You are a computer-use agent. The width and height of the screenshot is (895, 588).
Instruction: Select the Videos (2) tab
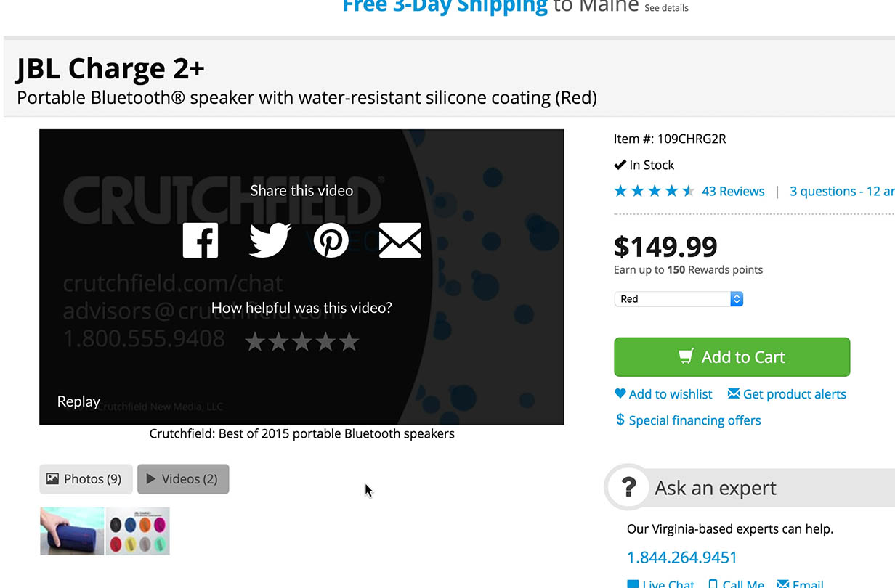tap(183, 479)
